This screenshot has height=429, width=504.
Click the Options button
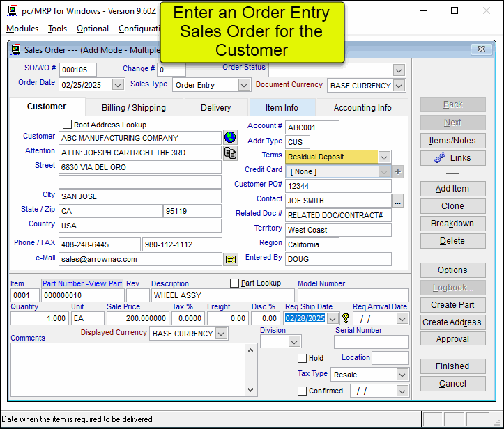tap(452, 270)
